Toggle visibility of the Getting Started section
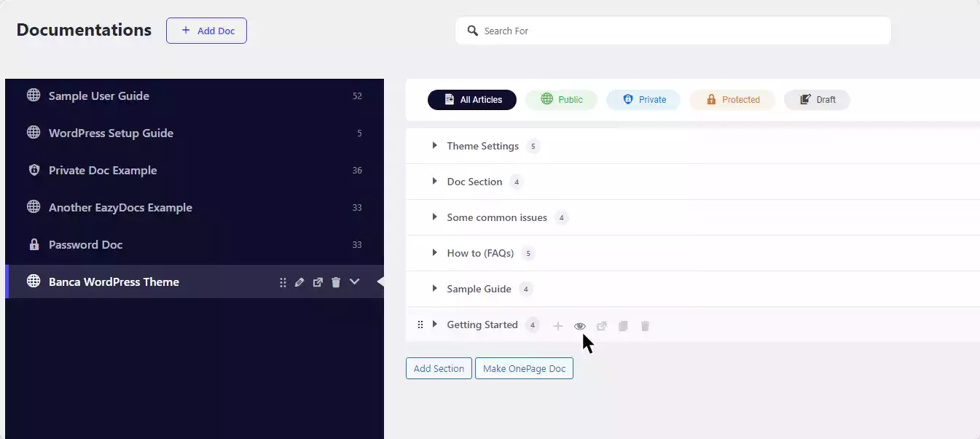Viewport: 980px width, 439px height. (x=580, y=326)
